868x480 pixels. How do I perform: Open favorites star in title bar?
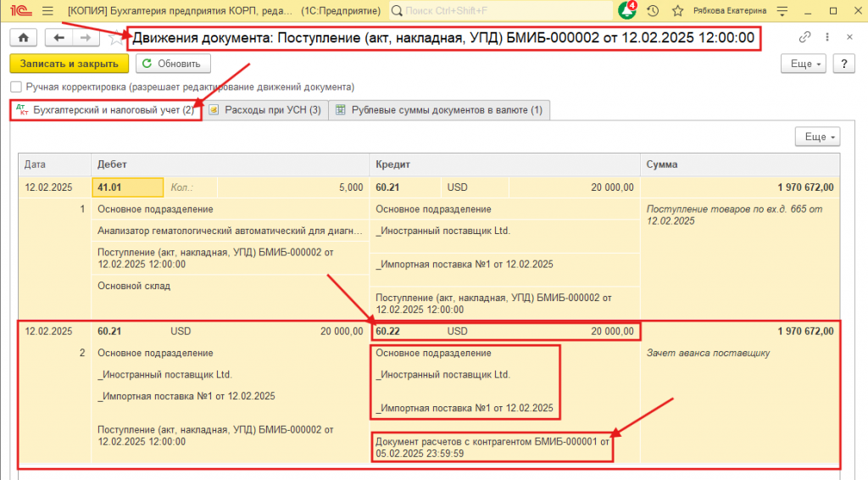pos(677,10)
